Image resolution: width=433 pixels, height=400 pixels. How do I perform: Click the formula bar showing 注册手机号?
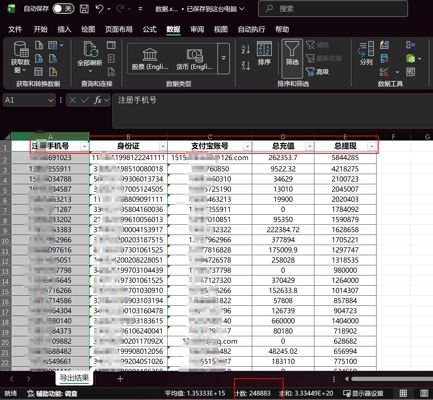273,111
